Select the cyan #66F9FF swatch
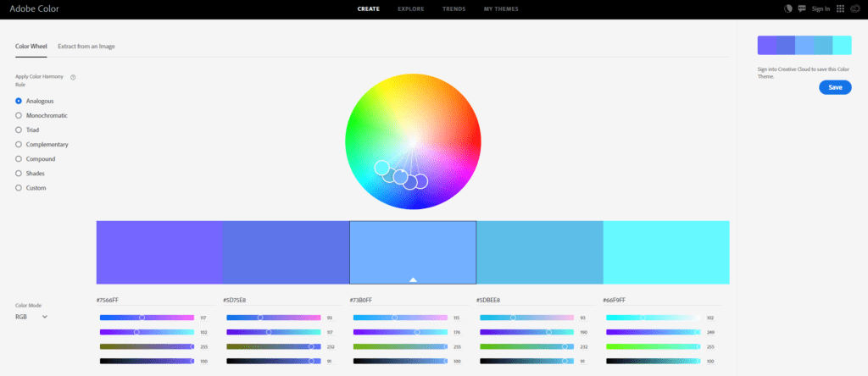 666,252
